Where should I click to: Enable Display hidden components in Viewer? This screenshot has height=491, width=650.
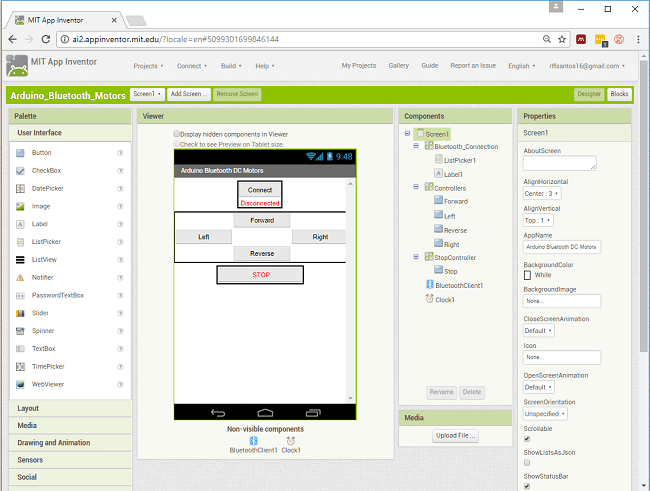[177, 133]
